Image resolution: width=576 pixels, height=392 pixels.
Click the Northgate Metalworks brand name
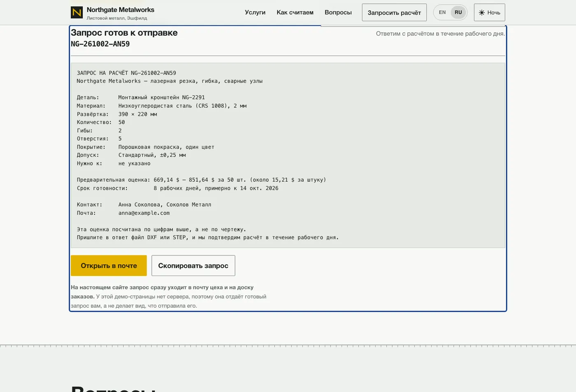click(x=121, y=10)
